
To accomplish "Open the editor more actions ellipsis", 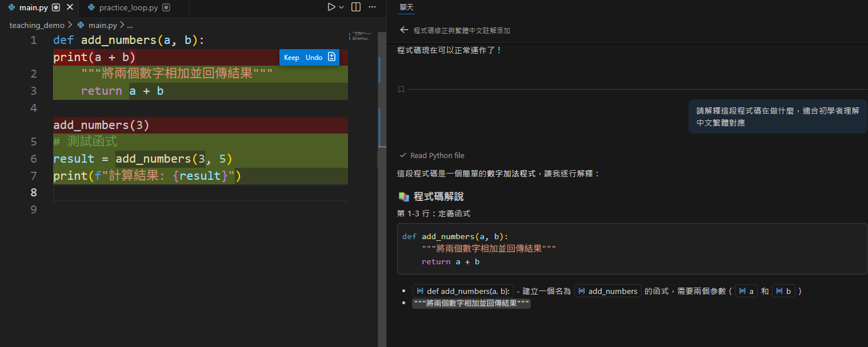I will (372, 7).
